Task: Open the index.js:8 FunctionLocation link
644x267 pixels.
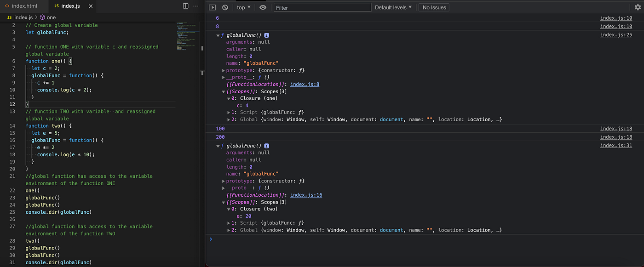Action: 306,84
